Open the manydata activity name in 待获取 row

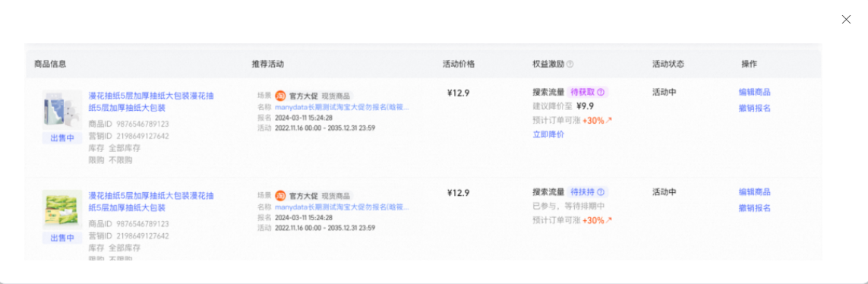[342, 107]
